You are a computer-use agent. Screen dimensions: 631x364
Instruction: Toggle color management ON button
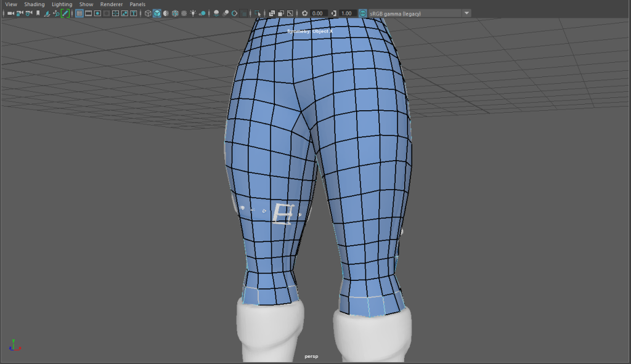[362, 13]
